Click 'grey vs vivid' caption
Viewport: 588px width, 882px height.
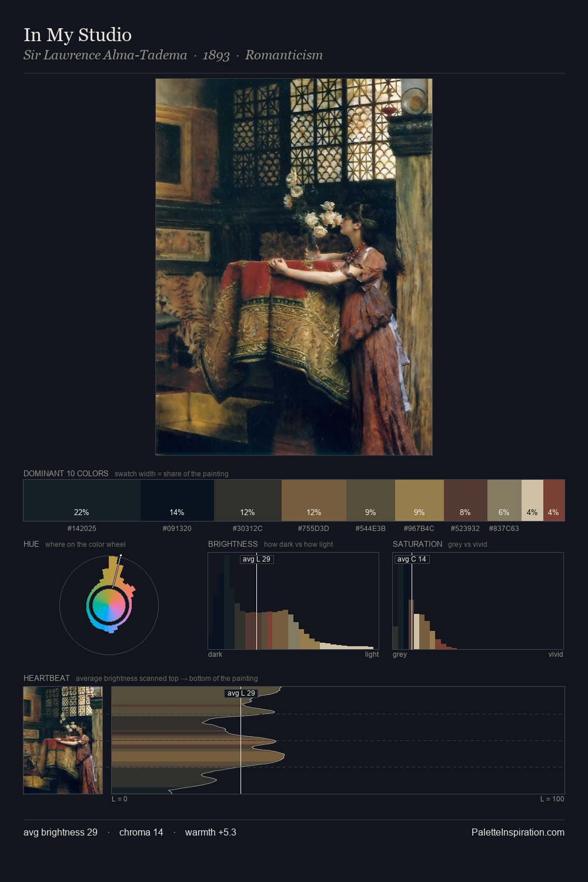467,544
